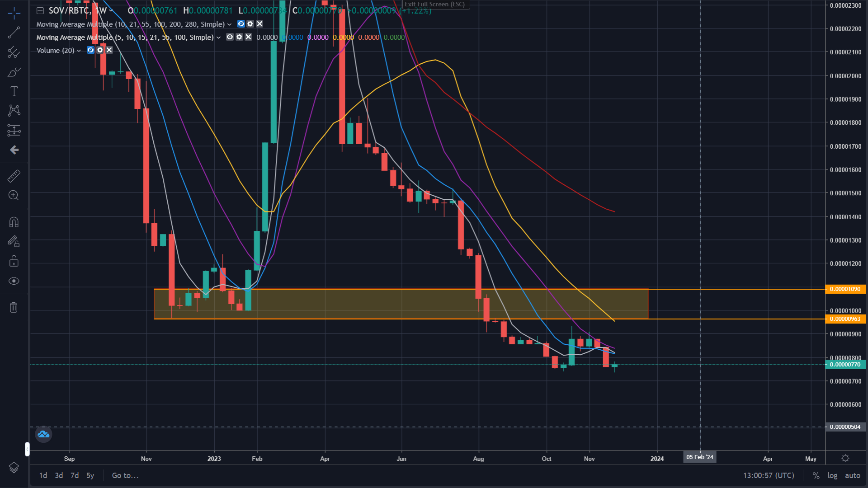The width and height of the screenshot is (868, 488).
Task: Click the 0.00001090 orange price label
Action: (845, 289)
